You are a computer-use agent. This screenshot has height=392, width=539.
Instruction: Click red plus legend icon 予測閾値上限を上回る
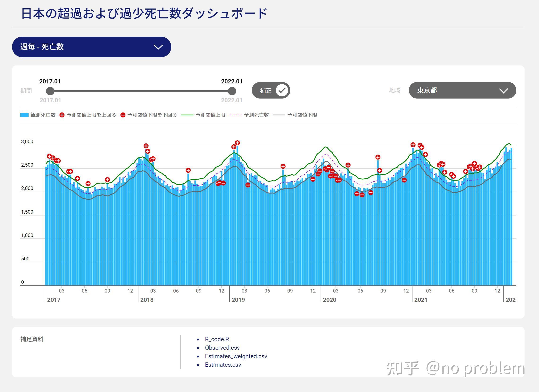pos(62,115)
